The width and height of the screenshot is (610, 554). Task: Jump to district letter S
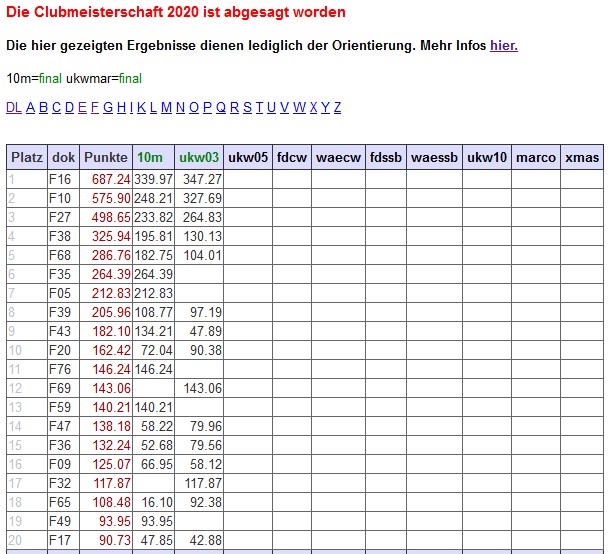[x=247, y=107]
